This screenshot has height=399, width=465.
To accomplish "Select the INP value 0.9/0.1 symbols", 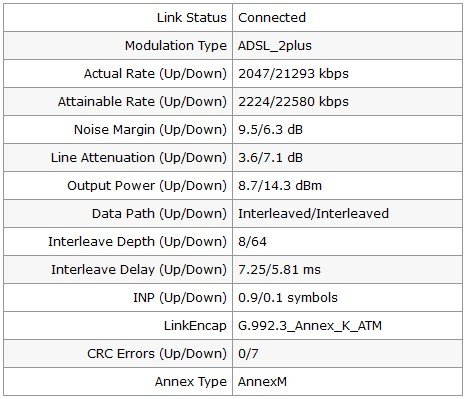I will [288, 298].
